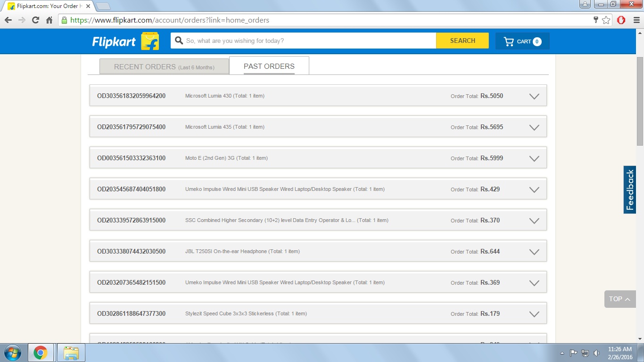Click the Flipkart logo
The image size is (644, 362).
click(x=125, y=41)
